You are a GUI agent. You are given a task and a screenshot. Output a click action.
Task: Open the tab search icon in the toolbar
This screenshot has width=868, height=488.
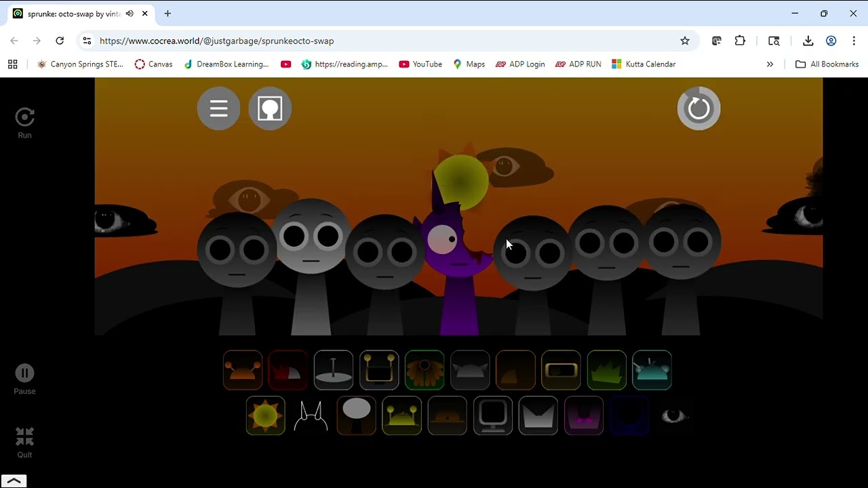[774, 41]
